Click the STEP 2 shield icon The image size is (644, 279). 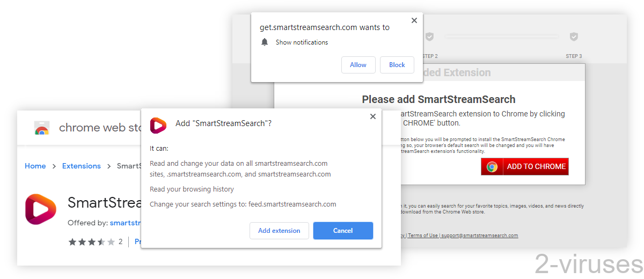coord(430,36)
